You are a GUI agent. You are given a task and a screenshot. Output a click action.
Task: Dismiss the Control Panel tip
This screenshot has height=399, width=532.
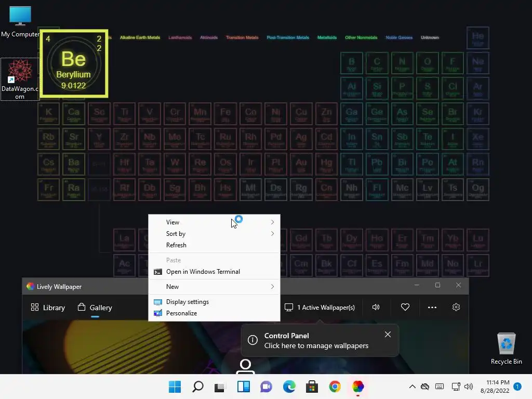388,335
